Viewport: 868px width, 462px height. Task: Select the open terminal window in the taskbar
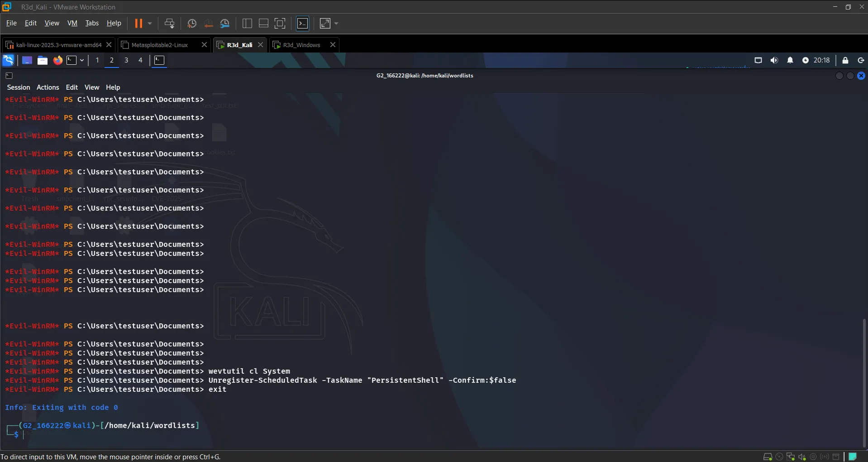[159, 60]
